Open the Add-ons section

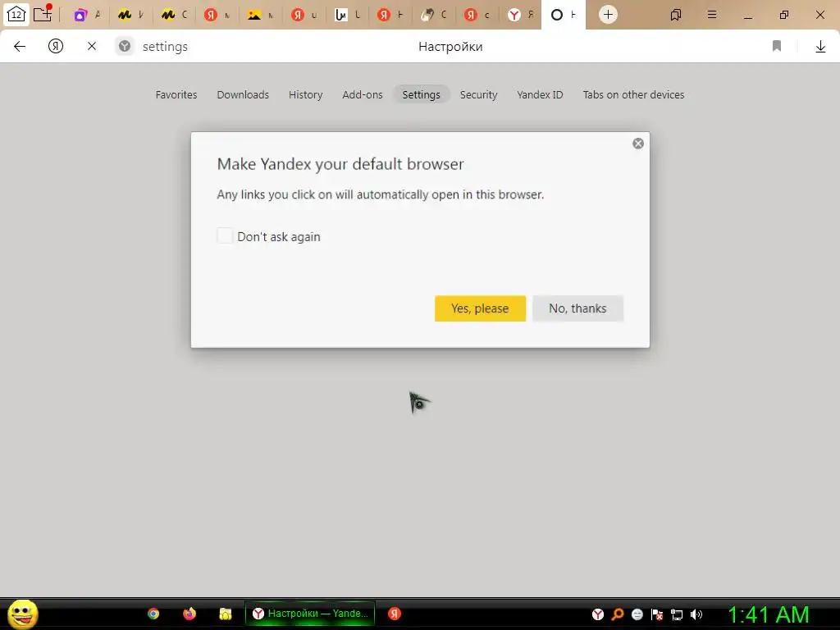[362, 95]
